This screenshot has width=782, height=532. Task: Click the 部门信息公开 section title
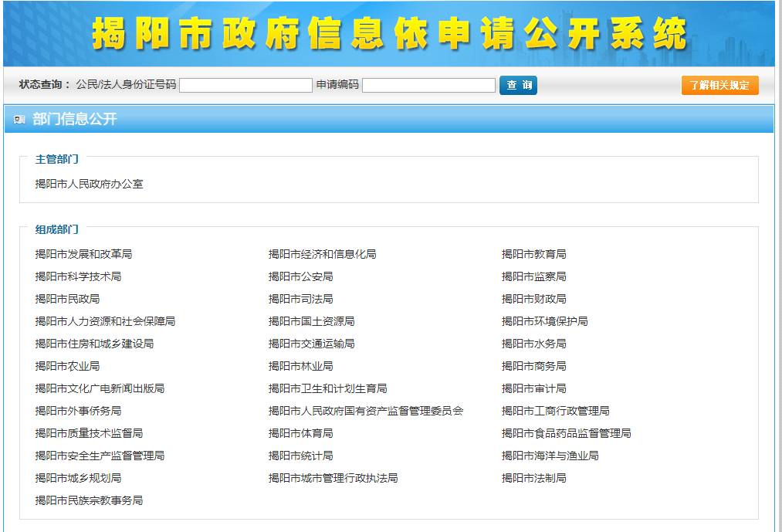[75, 119]
